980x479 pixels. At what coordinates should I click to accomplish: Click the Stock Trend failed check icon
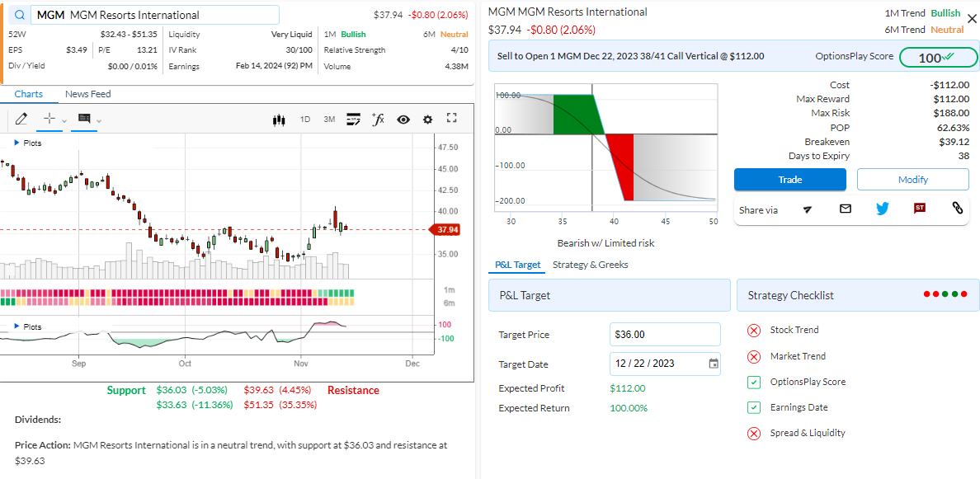pos(754,331)
